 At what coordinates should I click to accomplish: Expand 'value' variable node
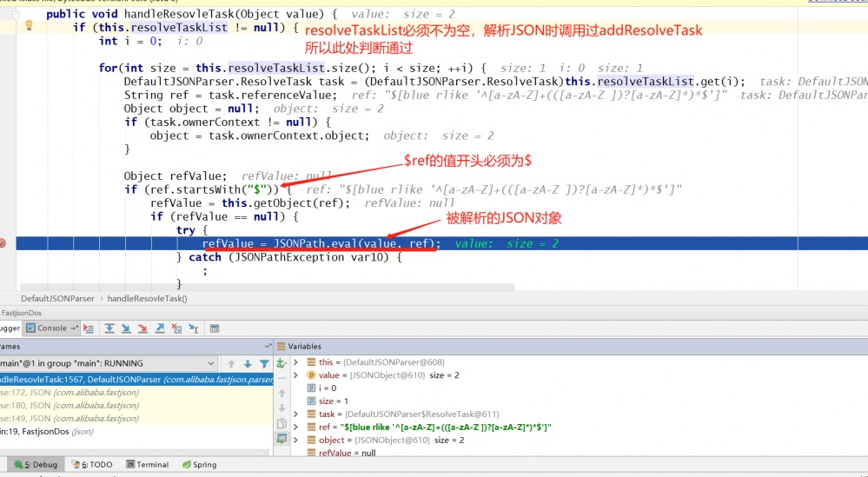(x=296, y=375)
